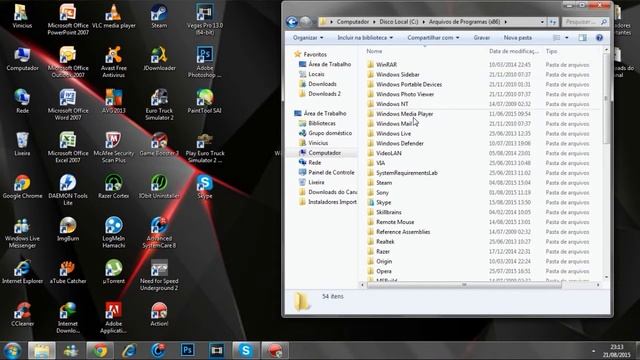This screenshot has width=640, height=360.
Task: Select Painel de Controle in navigation pane
Action: coord(331,172)
